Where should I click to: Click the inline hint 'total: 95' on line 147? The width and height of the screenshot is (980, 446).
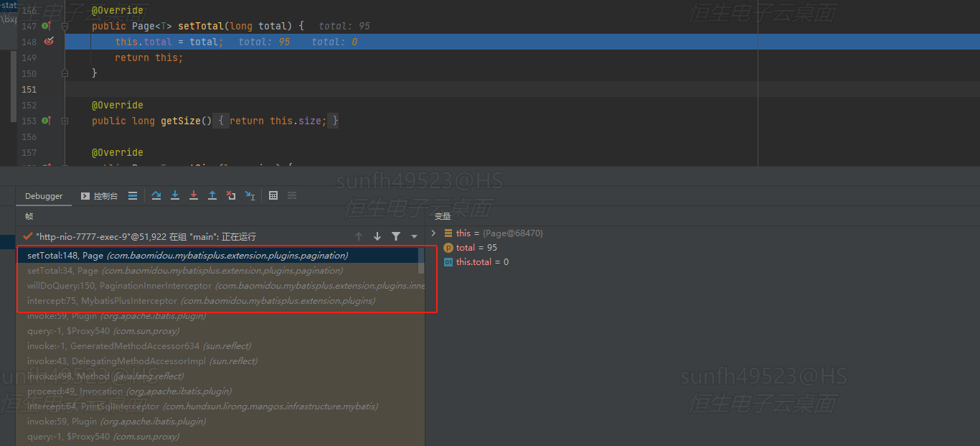(344, 26)
